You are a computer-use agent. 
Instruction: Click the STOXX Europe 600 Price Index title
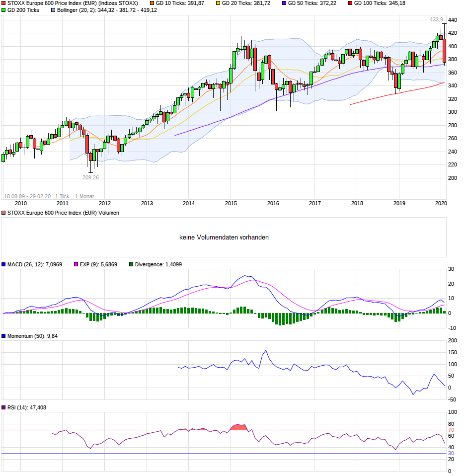[73, 3]
